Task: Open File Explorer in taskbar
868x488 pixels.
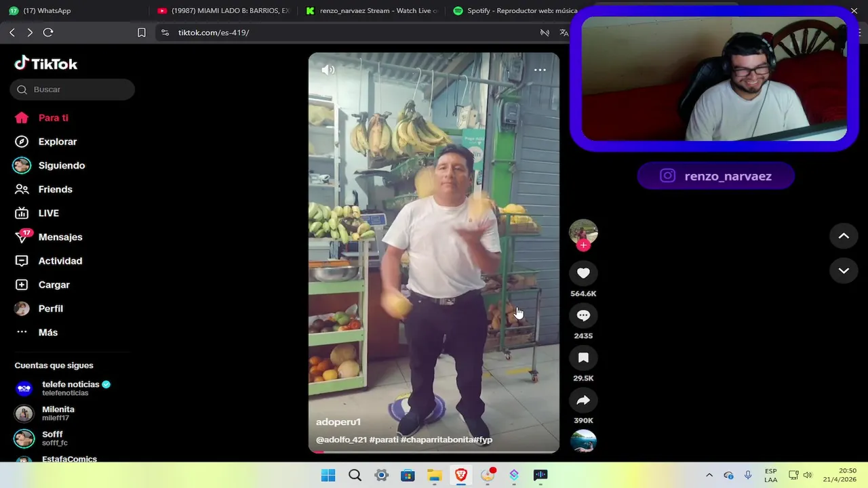Action: (434, 475)
